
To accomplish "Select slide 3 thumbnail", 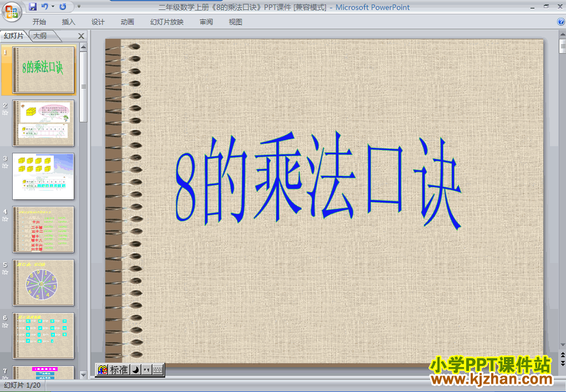I will 43,177.
